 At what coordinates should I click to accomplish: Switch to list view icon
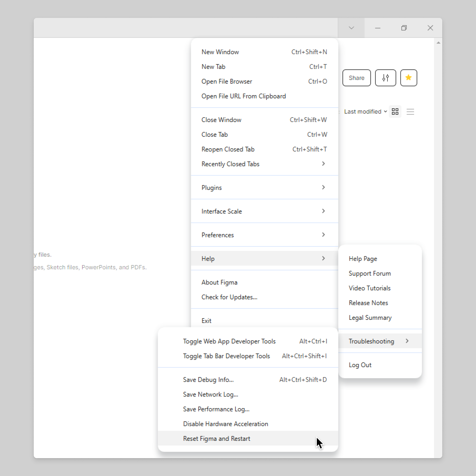pos(410,112)
